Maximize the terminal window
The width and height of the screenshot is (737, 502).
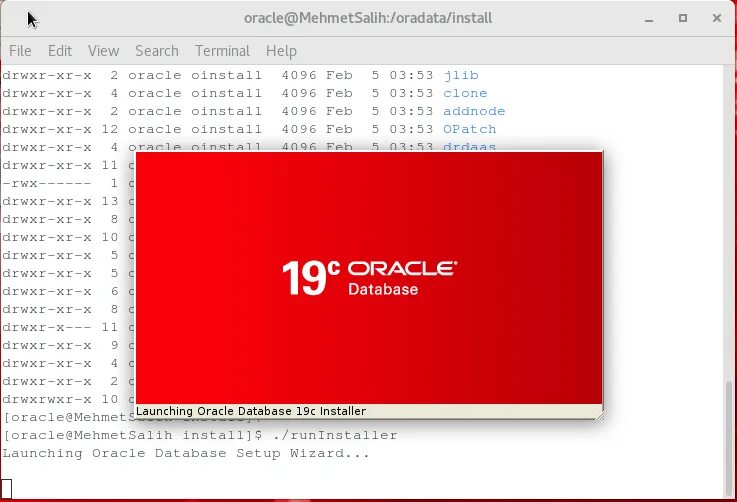click(683, 18)
